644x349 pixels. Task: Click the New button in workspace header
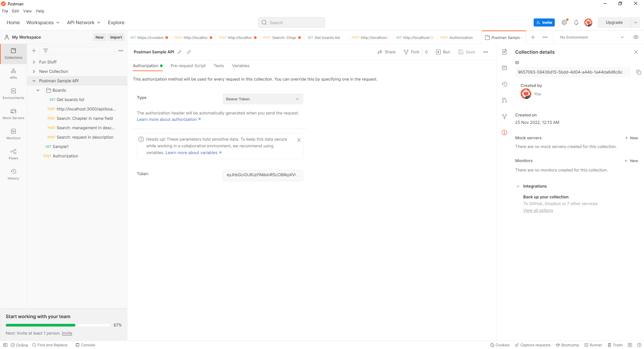coord(99,37)
